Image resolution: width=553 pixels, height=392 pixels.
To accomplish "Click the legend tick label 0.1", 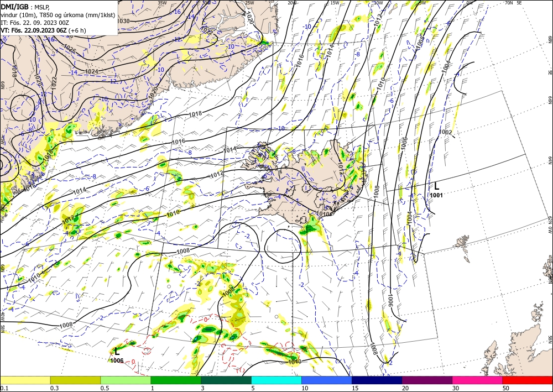I will (x=3, y=388).
